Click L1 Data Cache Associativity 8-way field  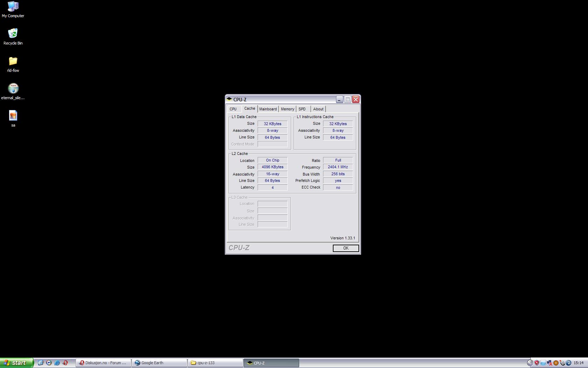click(272, 130)
